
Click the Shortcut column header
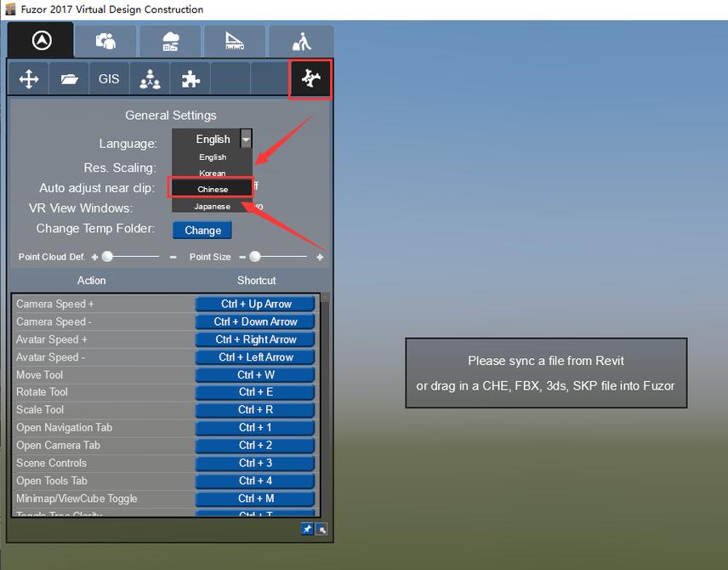pyautogui.click(x=256, y=281)
